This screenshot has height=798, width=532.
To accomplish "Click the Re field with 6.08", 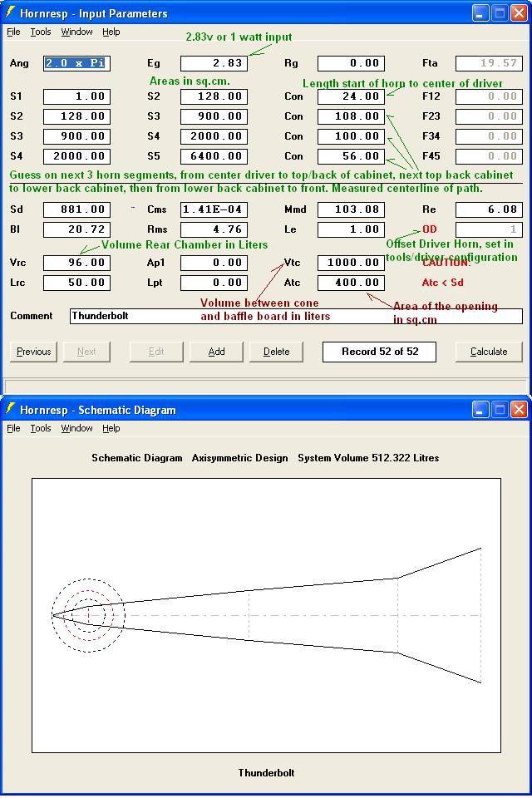I will point(489,209).
